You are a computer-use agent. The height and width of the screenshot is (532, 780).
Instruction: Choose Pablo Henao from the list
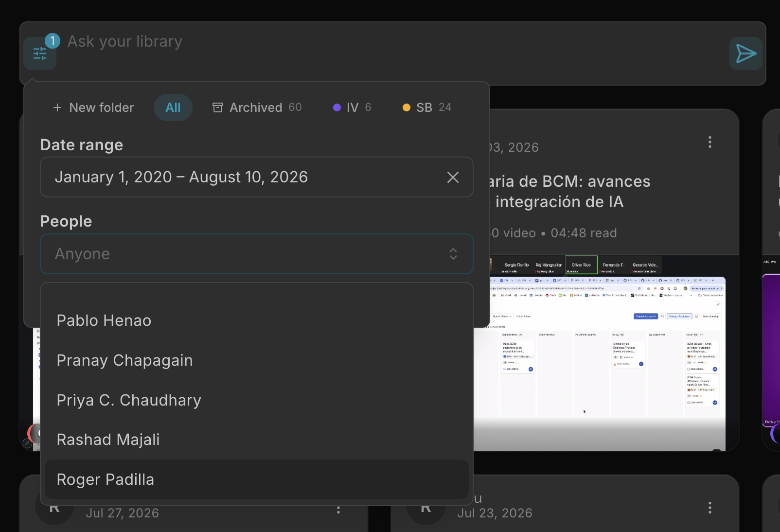pos(257,320)
